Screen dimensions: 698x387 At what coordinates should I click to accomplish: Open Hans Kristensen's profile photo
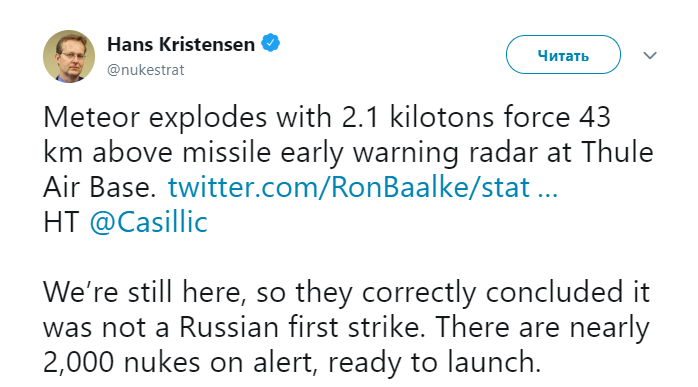tap(69, 56)
